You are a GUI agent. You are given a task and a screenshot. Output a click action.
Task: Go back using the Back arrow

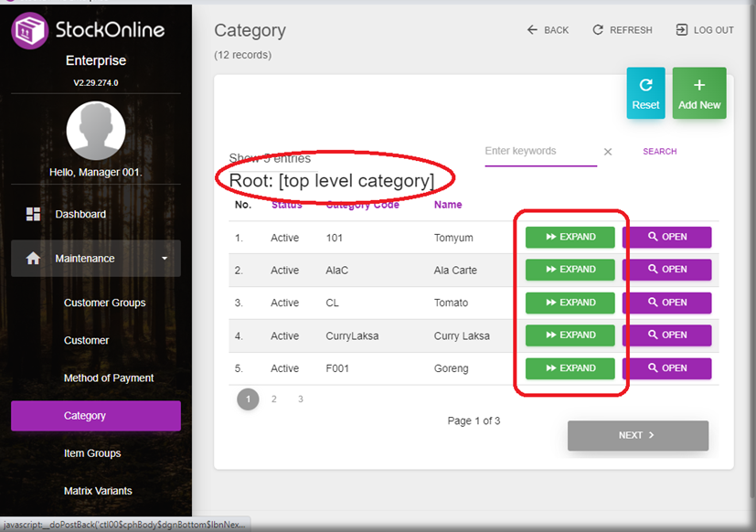tap(533, 30)
